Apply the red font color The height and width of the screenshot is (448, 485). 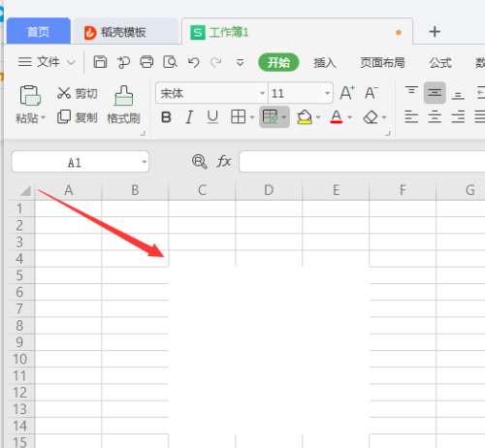pos(337,117)
